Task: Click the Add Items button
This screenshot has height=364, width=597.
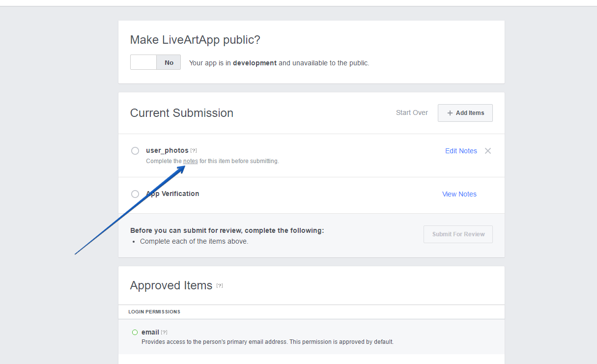Action: [x=465, y=112]
